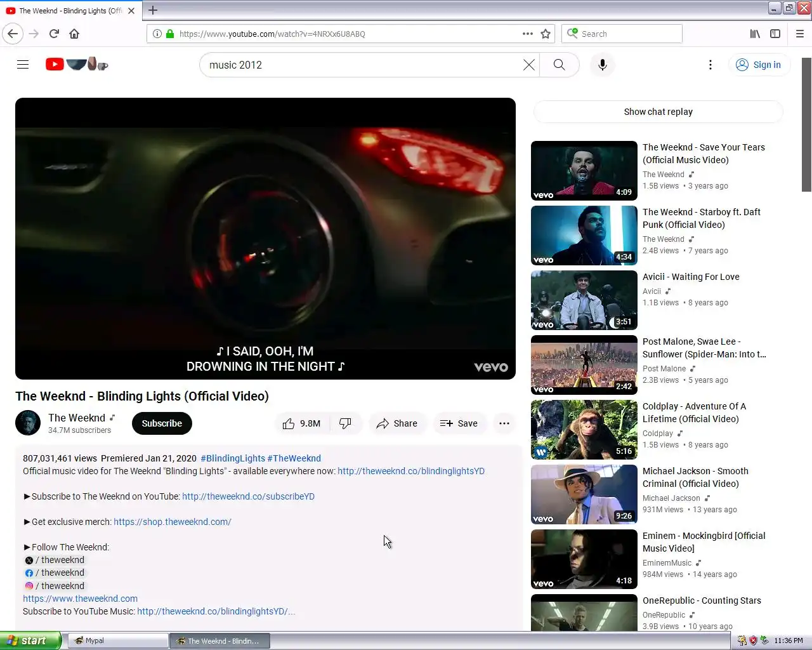Screen dimensions: 812x650
Task: Switch to Mypal taskbar item
Action: 118,640
